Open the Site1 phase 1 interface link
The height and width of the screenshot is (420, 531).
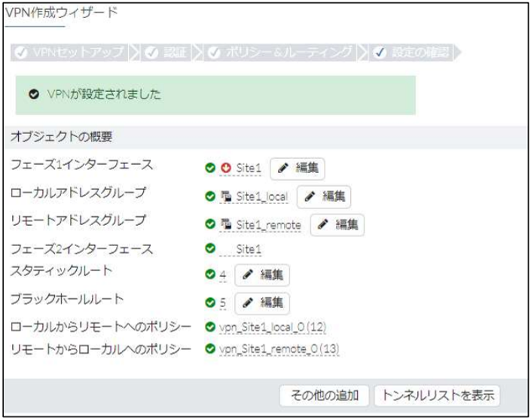(x=249, y=168)
